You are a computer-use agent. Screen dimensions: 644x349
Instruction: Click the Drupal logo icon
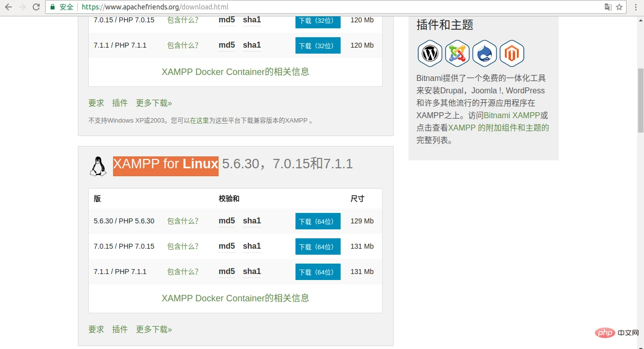pos(484,54)
